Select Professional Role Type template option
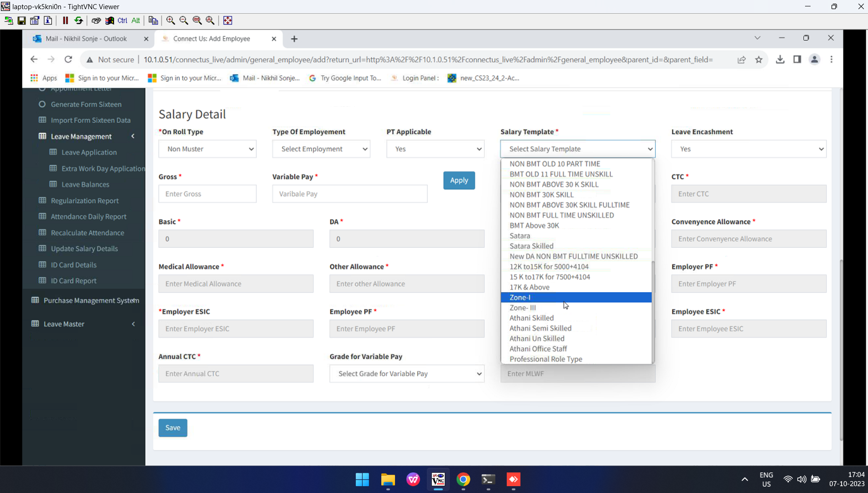The width and height of the screenshot is (868, 493). [576, 359]
